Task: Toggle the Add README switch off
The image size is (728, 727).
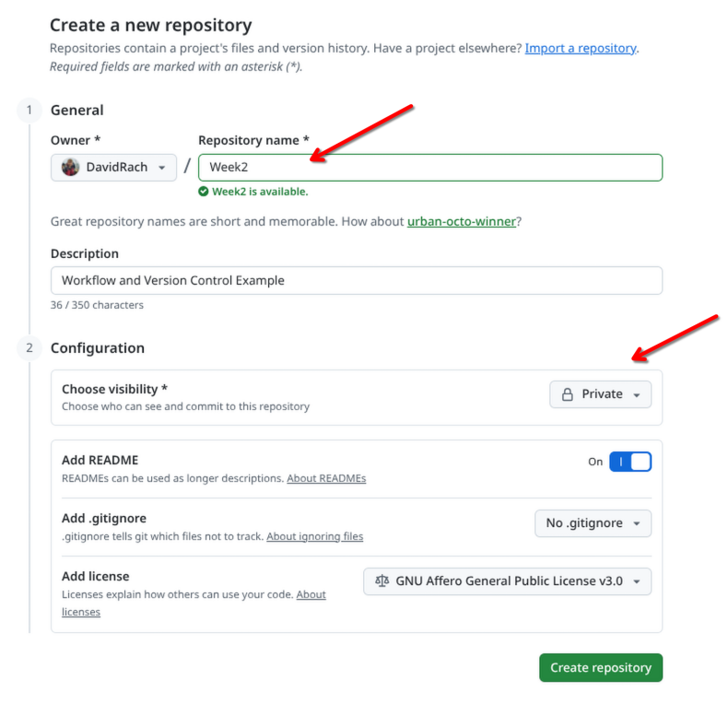Action: pyautogui.click(x=630, y=462)
